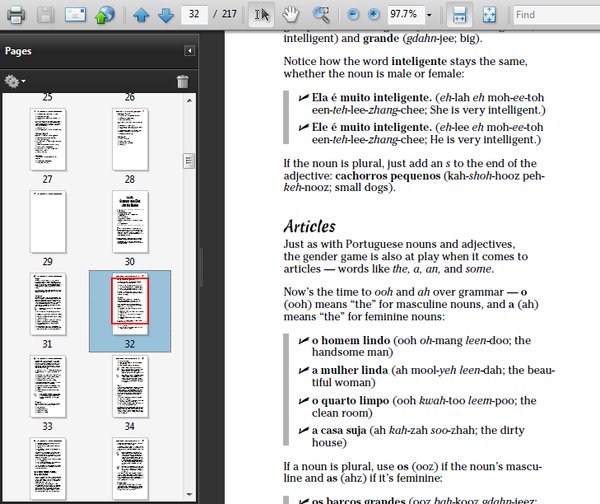
Task: Select the Marquee Zoom tool
Action: pos(321,15)
